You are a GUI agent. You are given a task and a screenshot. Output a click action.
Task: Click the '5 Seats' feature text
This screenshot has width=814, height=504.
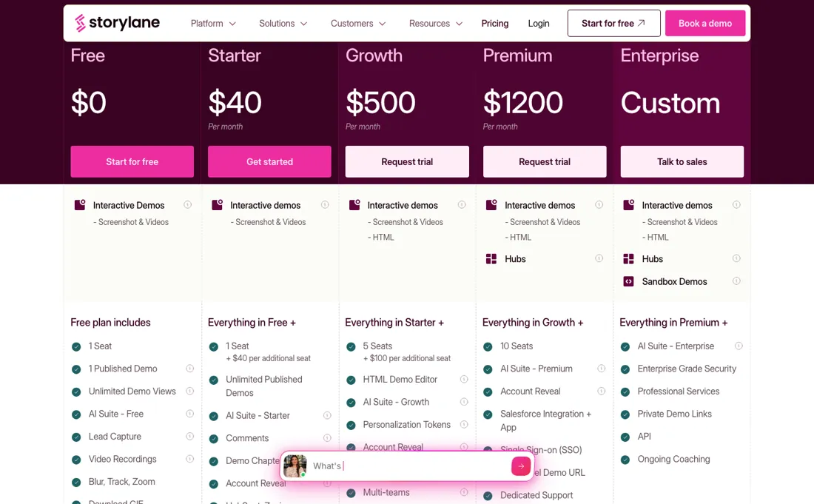click(377, 346)
